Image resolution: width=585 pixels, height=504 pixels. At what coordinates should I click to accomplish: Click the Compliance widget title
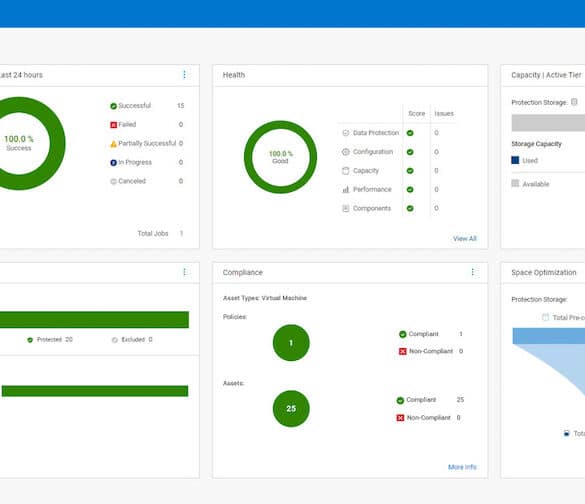(243, 272)
